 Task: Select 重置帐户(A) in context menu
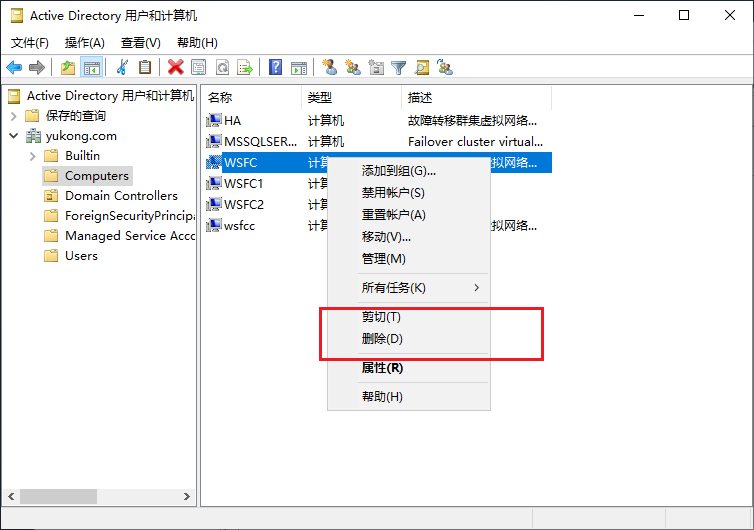click(x=393, y=215)
